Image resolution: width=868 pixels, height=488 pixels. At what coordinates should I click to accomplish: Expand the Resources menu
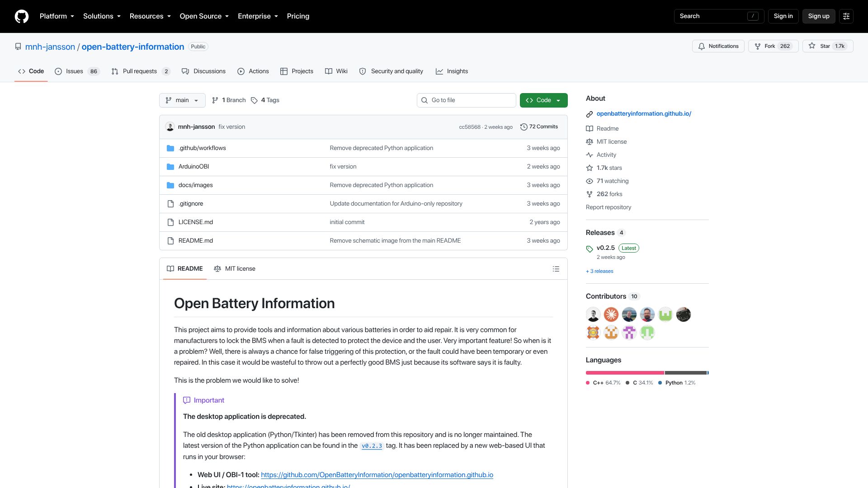[150, 16]
